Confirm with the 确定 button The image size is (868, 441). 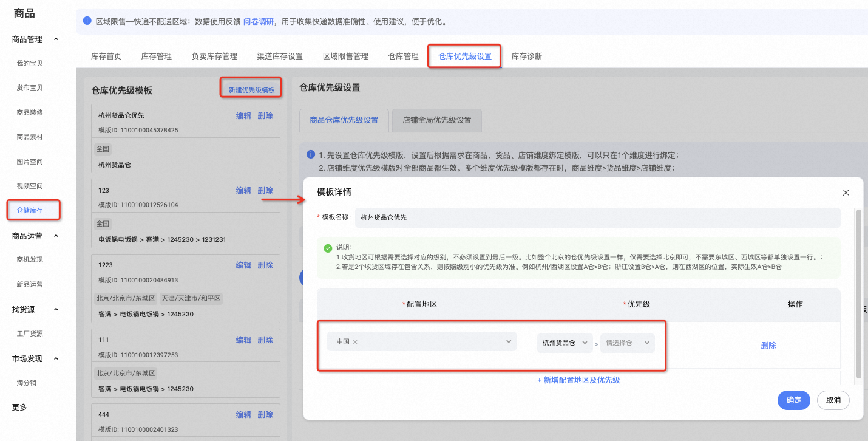pyautogui.click(x=794, y=400)
